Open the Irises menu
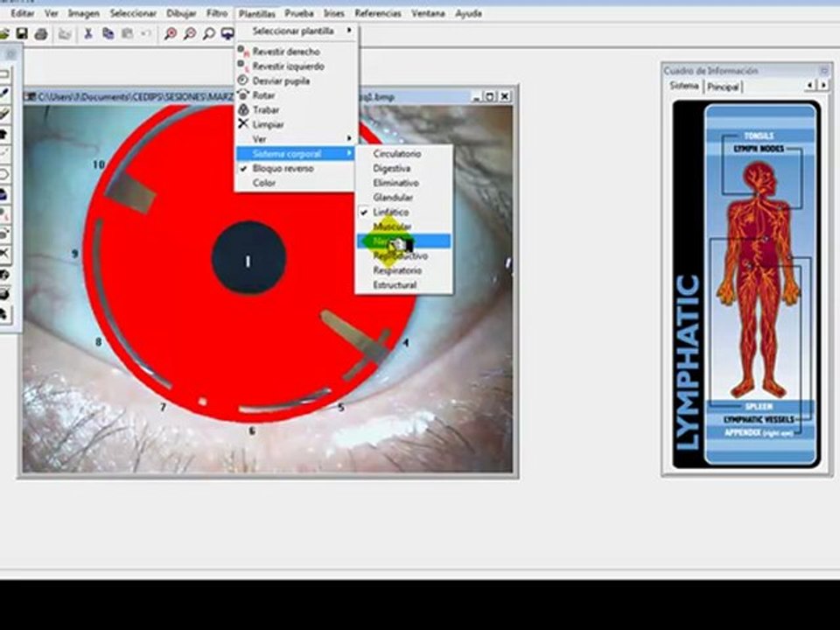The image size is (840, 630). [x=333, y=13]
